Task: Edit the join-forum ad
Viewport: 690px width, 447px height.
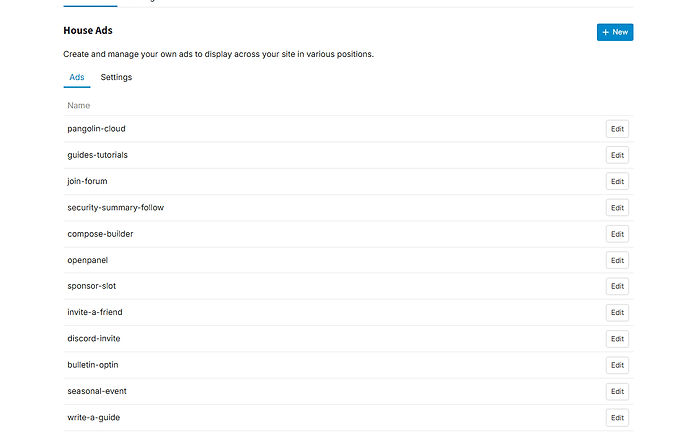Action: (x=617, y=181)
